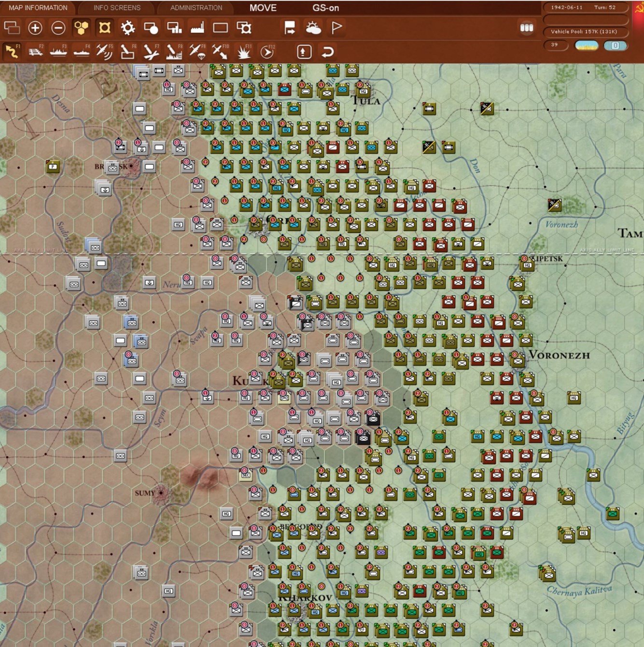The image size is (644, 647).
Task: Click the Chernaya Kalitva river label
Action: 579,591
